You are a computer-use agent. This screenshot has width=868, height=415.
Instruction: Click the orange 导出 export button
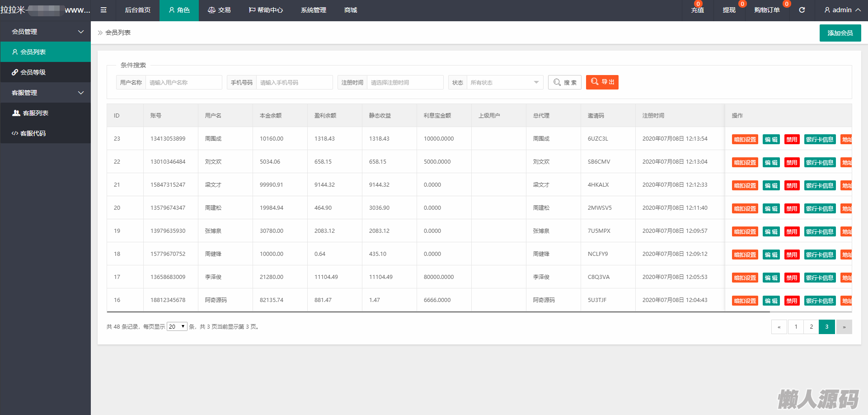(602, 82)
